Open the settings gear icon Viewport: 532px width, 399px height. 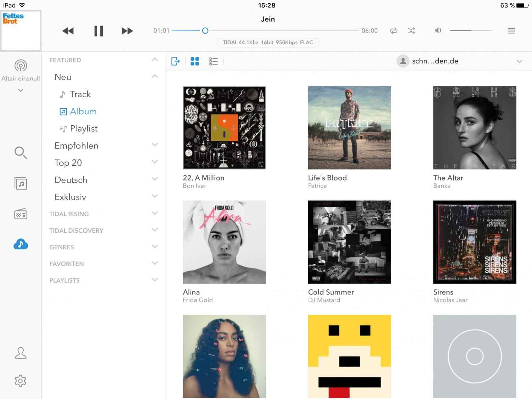click(21, 381)
